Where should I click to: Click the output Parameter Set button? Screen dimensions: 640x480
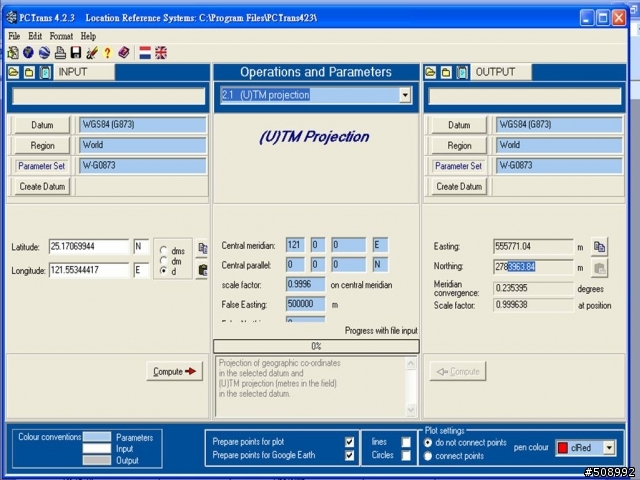[x=459, y=166]
